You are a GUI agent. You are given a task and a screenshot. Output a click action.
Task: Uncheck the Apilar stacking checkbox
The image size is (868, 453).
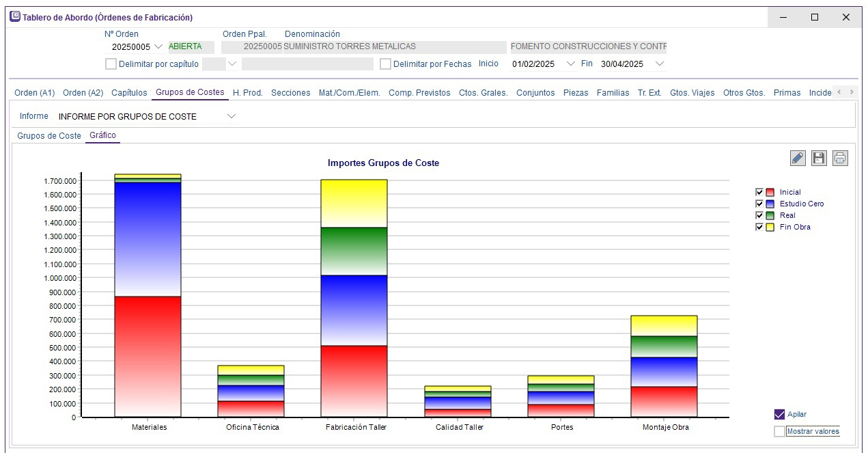[779, 414]
